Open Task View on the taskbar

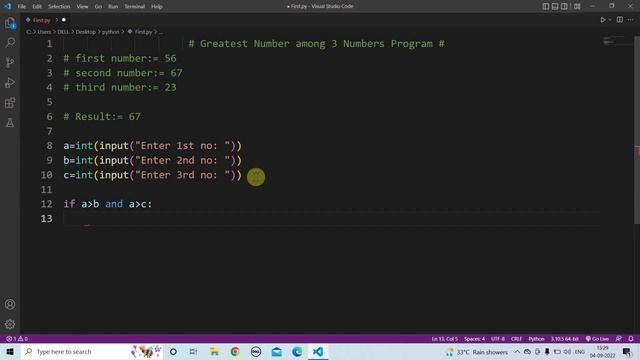(x=193, y=351)
